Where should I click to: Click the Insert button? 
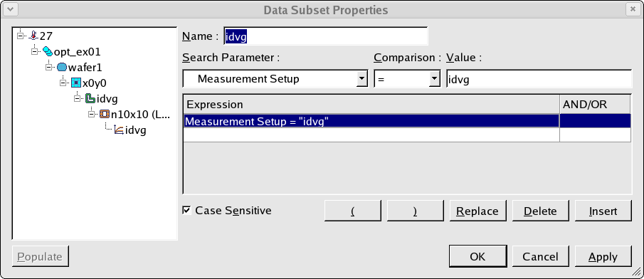(603, 211)
